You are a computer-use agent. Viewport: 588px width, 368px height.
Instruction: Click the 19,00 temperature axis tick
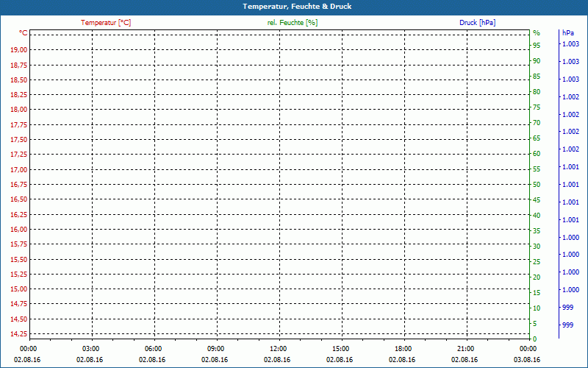click(19, 49)
